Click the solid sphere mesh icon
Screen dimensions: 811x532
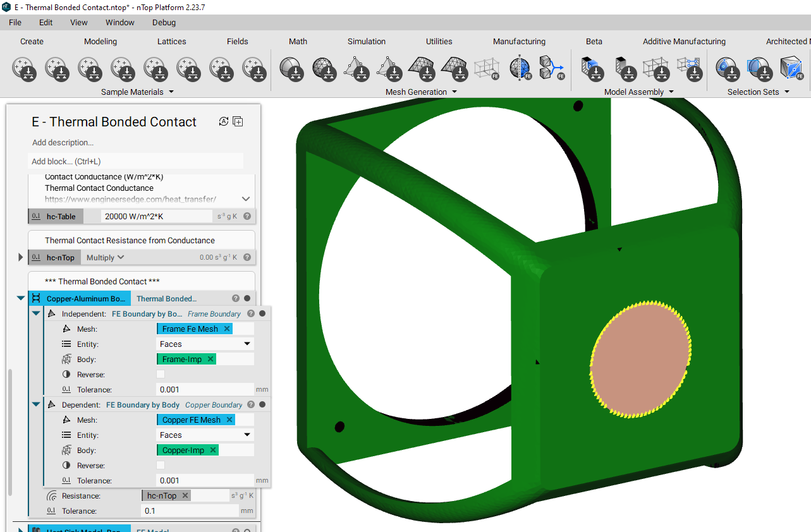291,68
